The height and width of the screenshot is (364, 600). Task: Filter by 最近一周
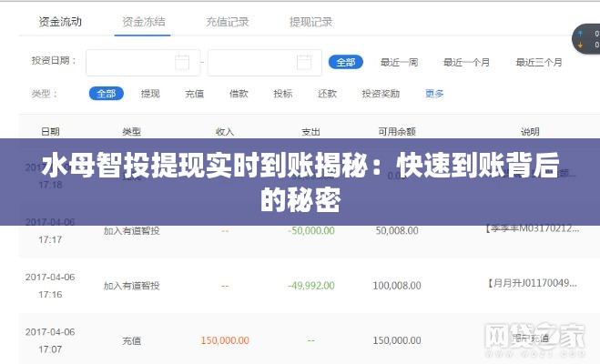click(399, 62)
